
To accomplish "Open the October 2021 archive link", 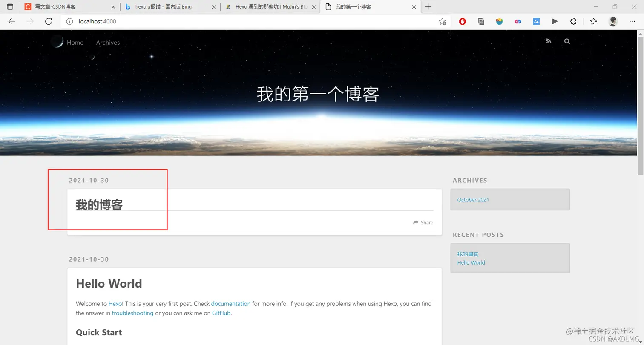I will pos(473,200).
